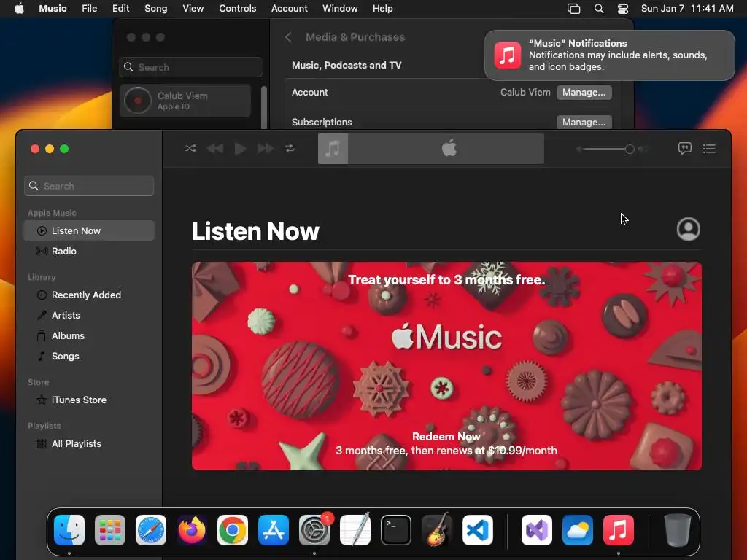Click the Settings window search field
The image size is (747, 560).
tap(190, 67)
